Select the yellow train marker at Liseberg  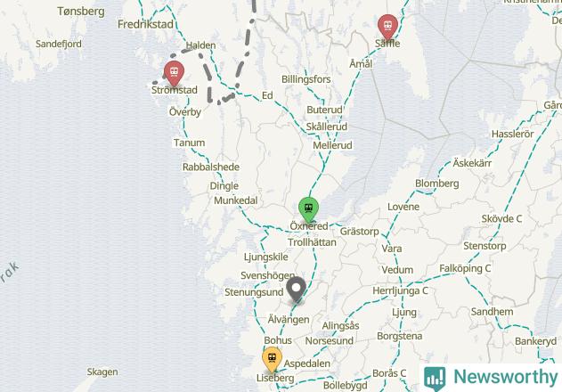[272, 359]
